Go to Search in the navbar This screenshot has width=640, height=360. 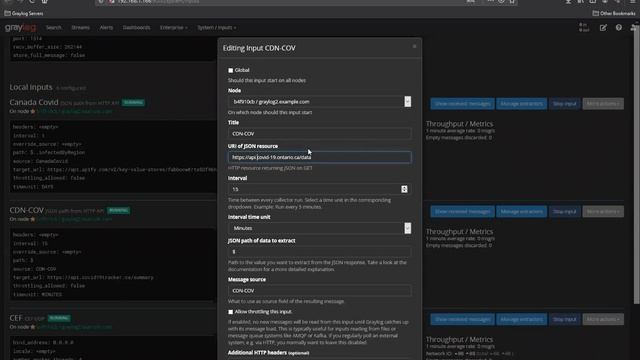click(53, 28)
